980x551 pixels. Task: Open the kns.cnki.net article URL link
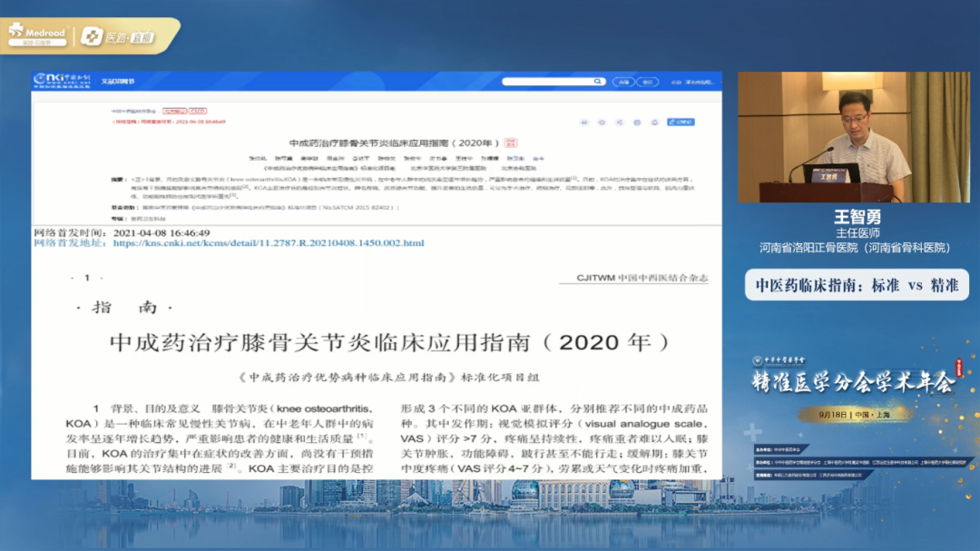click(269, 243)
